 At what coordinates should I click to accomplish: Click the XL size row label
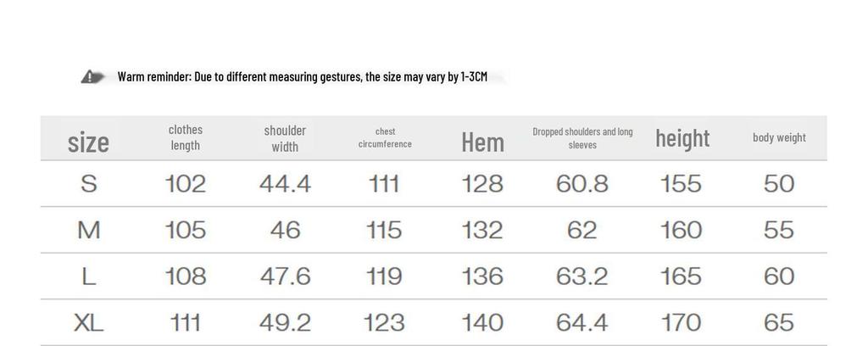(89, 322)
